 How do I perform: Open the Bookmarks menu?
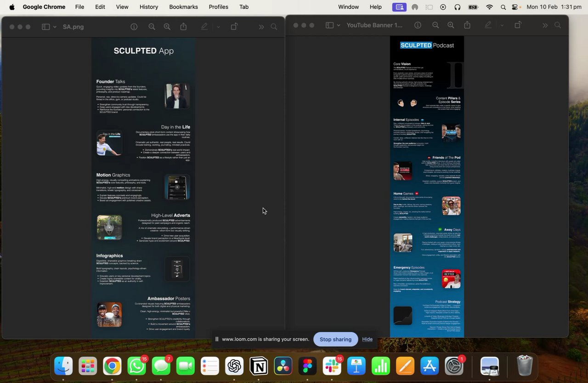pos(183,7)
